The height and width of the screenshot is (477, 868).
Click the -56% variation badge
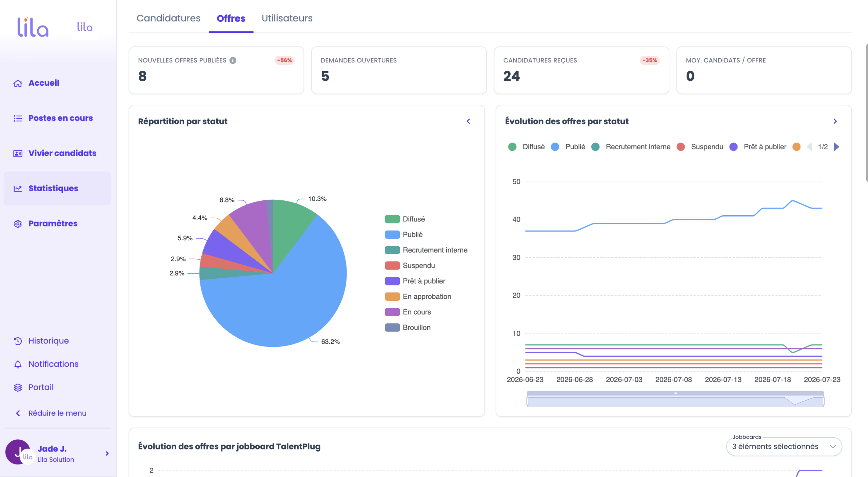(x=284, y=60)
